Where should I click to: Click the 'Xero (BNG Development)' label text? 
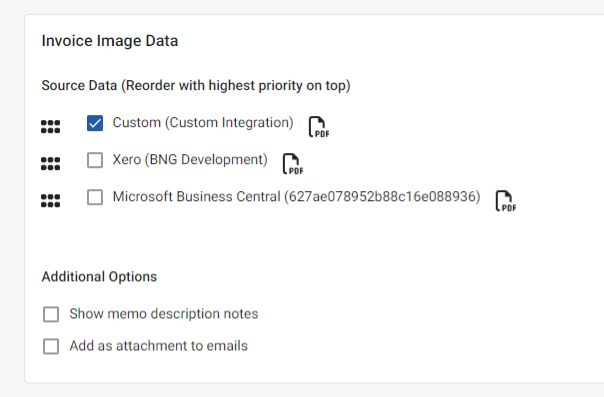click(x=190, y=160)
